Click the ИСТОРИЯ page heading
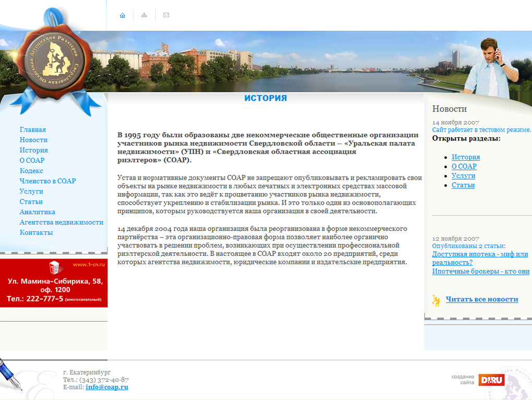This screenshot has width=532, height=400. coord(265,98)
